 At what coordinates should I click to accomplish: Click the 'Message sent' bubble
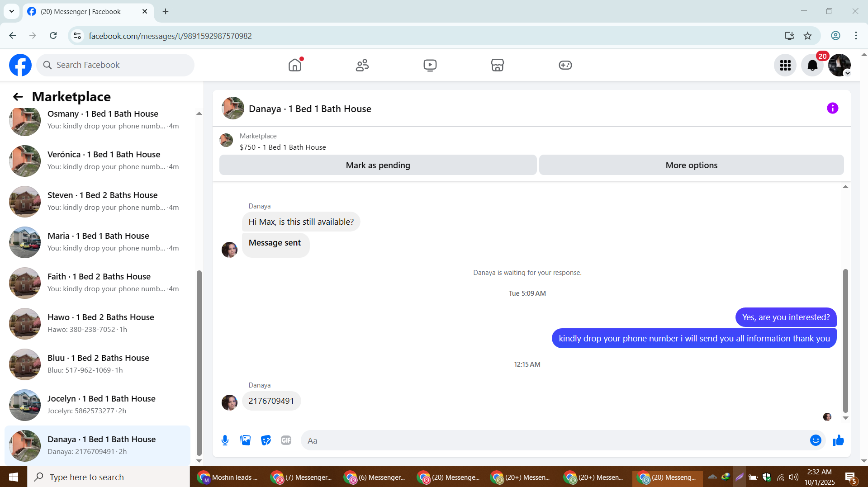click(x=275, y=245)
